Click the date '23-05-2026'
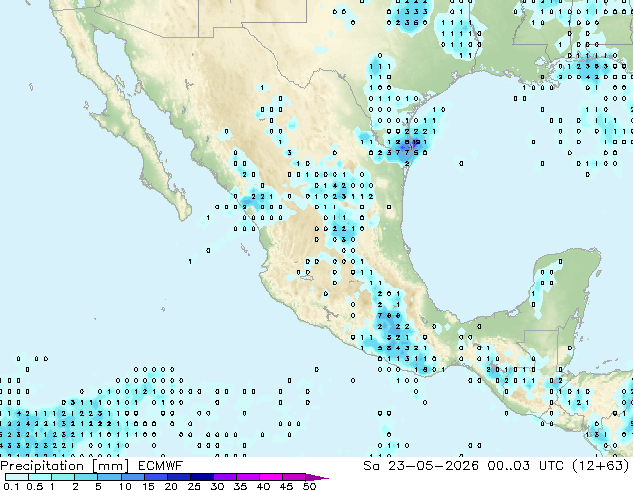 pyautogui.click(x=433, y=466)
